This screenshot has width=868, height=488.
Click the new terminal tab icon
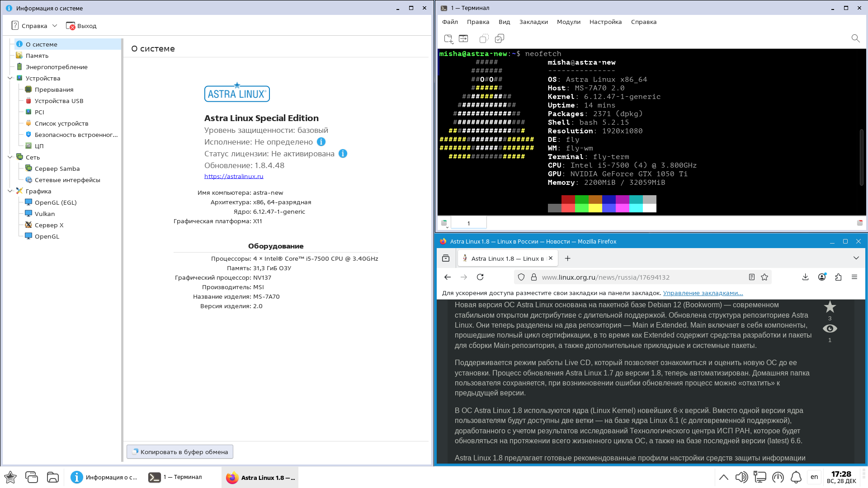pos(448,39)
